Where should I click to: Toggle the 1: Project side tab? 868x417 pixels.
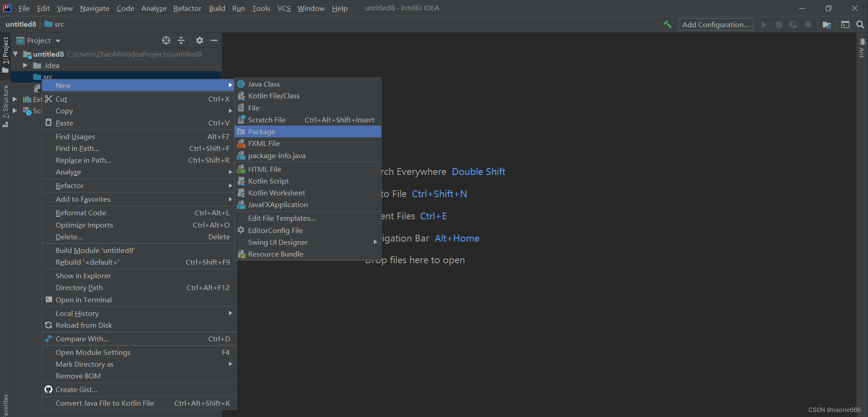coord(5,55)
